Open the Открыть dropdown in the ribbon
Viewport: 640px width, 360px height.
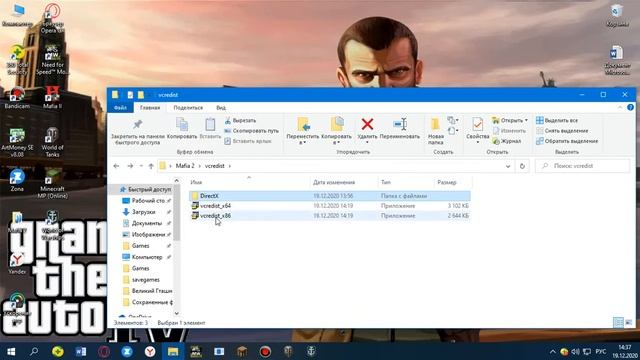coord(526,120)
